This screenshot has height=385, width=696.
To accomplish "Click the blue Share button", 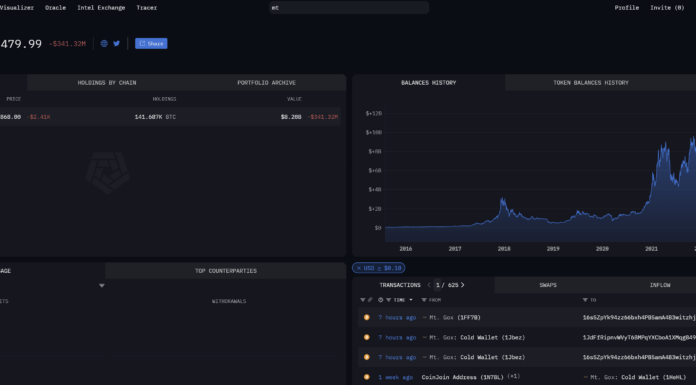I will click(151, 44).
